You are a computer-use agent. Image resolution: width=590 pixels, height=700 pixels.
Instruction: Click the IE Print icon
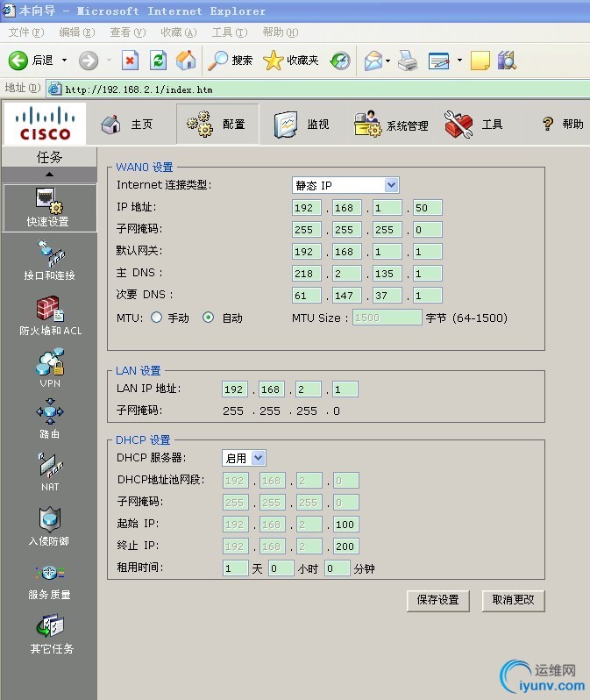[x=408, y=61]
